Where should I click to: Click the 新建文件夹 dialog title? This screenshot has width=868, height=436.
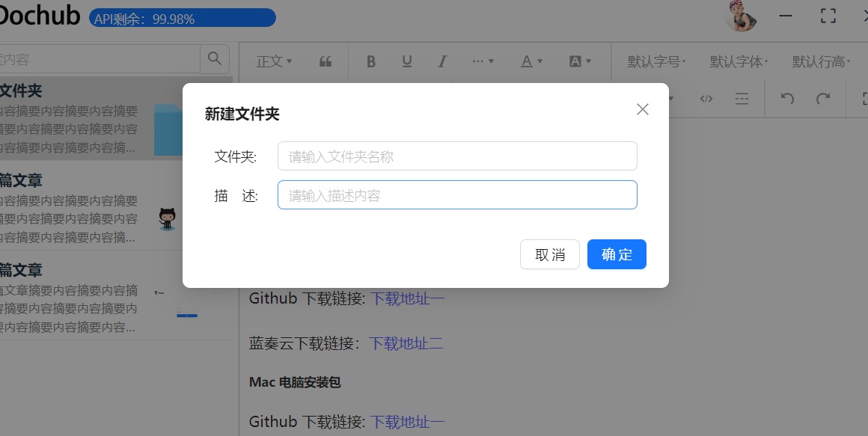tap(242, 114)
